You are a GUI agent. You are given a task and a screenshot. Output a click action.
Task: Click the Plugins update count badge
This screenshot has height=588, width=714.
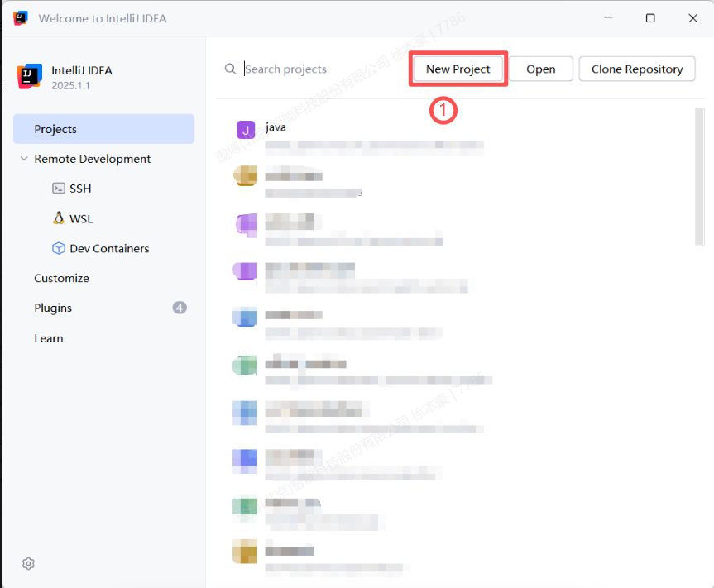point(180,308)
